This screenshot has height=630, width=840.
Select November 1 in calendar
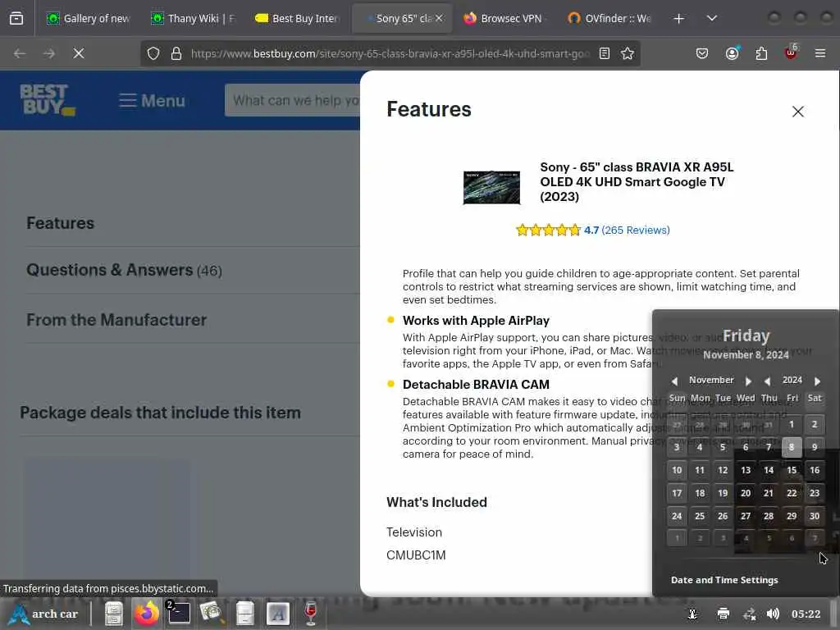click(792, 424)
